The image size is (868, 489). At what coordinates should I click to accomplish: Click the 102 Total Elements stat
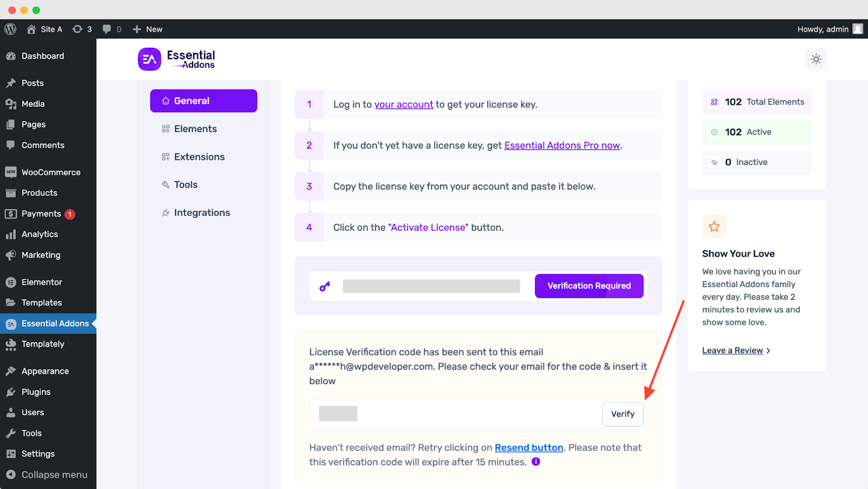click(x=757, y=102)
